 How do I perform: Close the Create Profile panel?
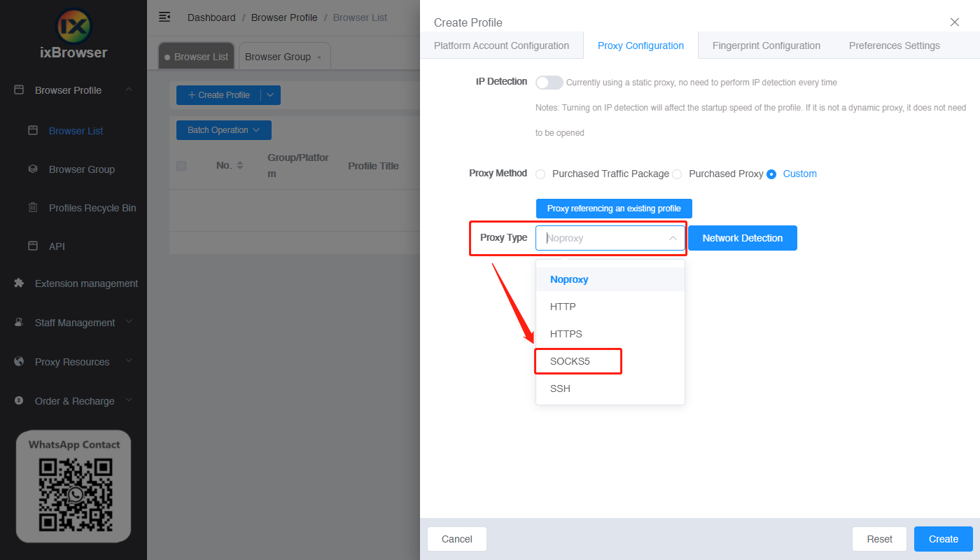pyautogui.click(x=955, y=22)
